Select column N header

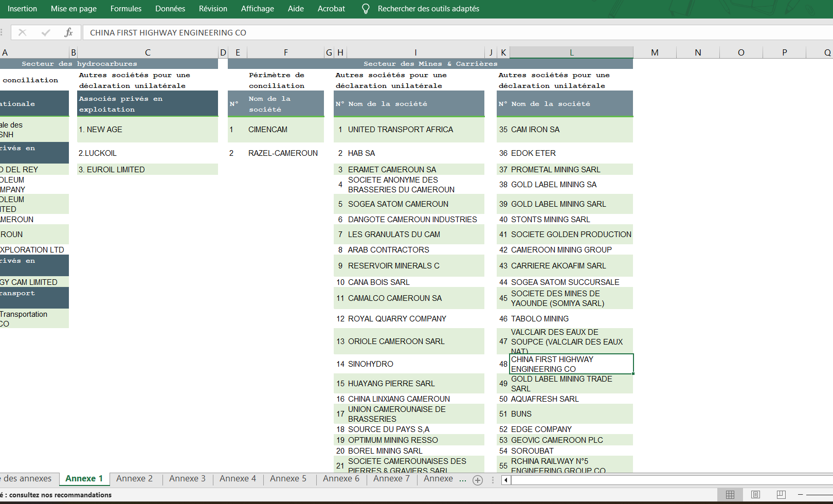click(x=698, y=52)
